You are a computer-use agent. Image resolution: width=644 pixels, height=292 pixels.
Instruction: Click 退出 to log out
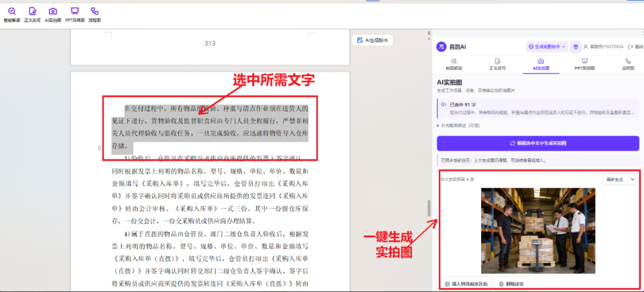(636, 47)
